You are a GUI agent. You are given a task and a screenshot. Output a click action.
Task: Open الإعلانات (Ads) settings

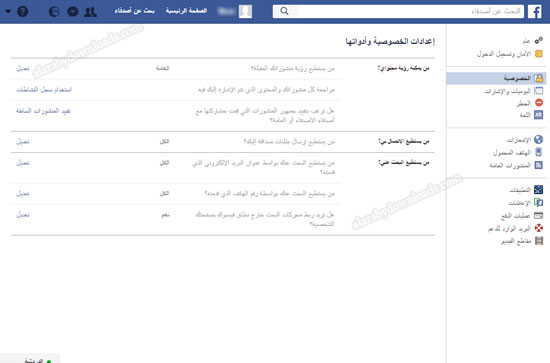[525, 203]
